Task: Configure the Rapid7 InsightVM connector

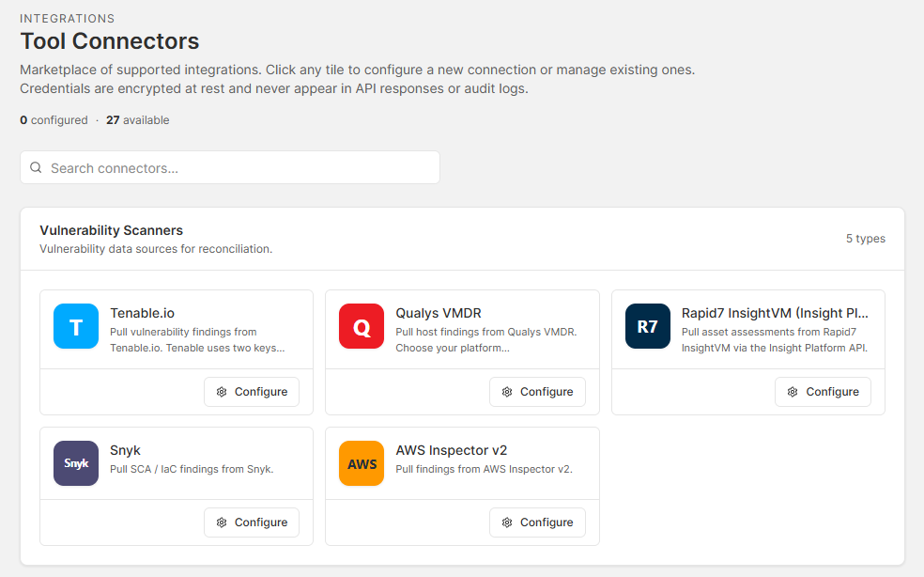Action: 823,392
